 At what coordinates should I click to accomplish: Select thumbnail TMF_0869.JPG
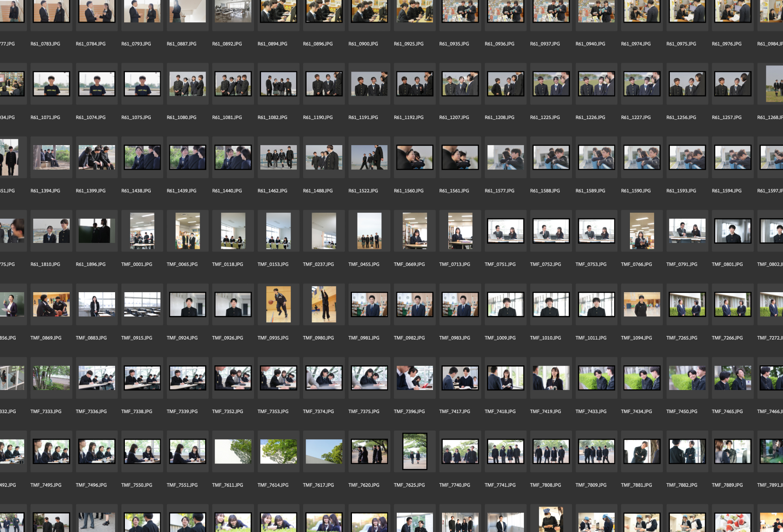point(51,304)
